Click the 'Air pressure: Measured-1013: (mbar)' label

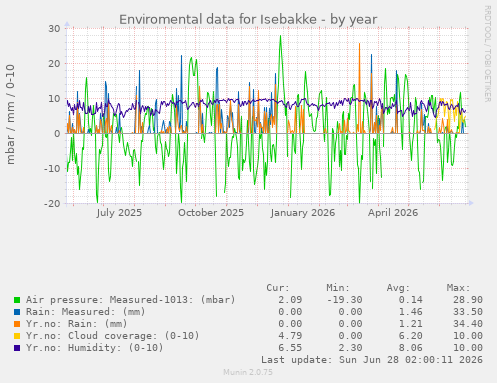coord(131,300)
